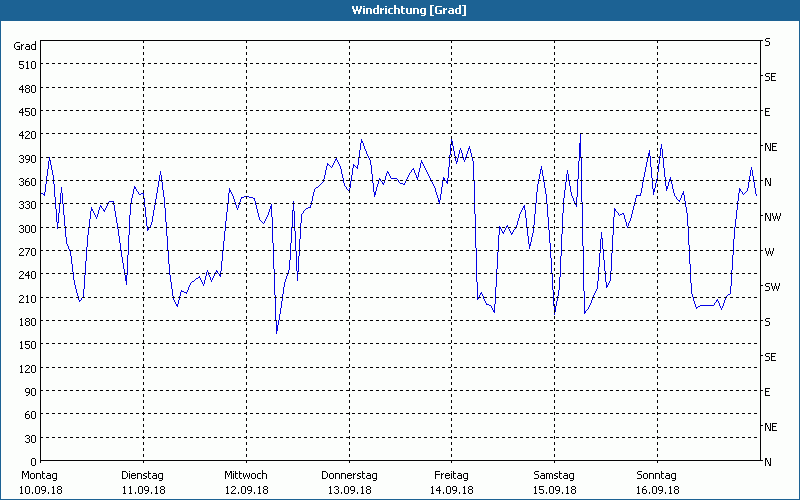Click the date 16.09.18
800x500 pixels.
point(658,490)
